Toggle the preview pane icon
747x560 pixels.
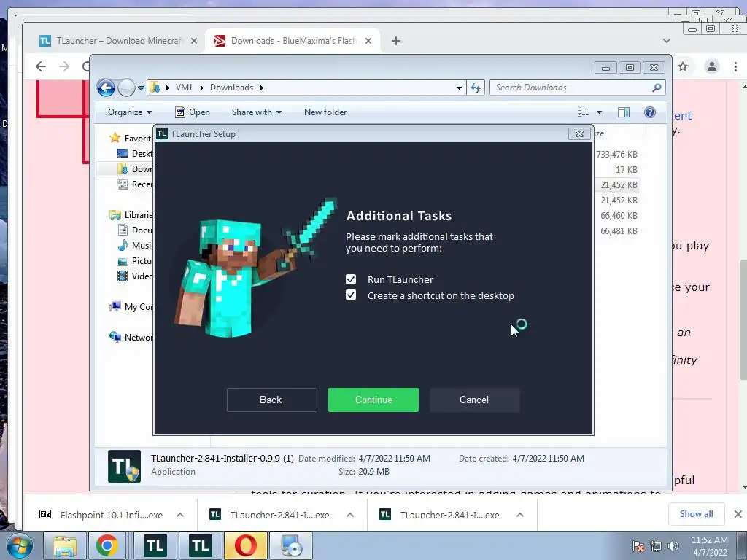[624, 112]
